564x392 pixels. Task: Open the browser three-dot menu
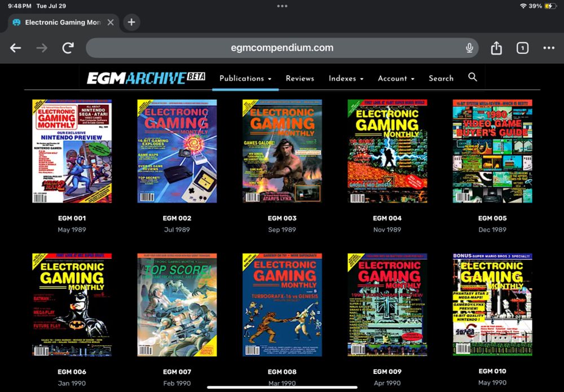coord(549,48)
